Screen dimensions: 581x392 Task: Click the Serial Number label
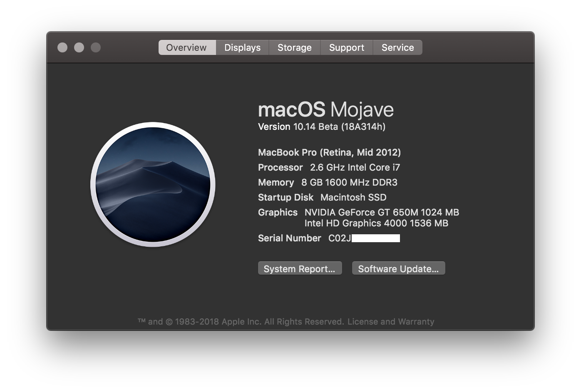[290, 238]
